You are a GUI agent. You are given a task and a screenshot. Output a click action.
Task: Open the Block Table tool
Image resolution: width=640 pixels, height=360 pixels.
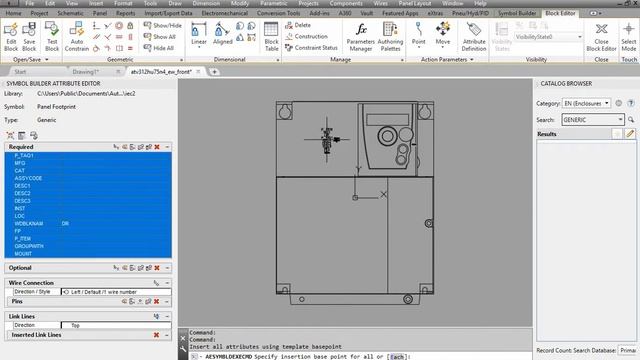271,37
